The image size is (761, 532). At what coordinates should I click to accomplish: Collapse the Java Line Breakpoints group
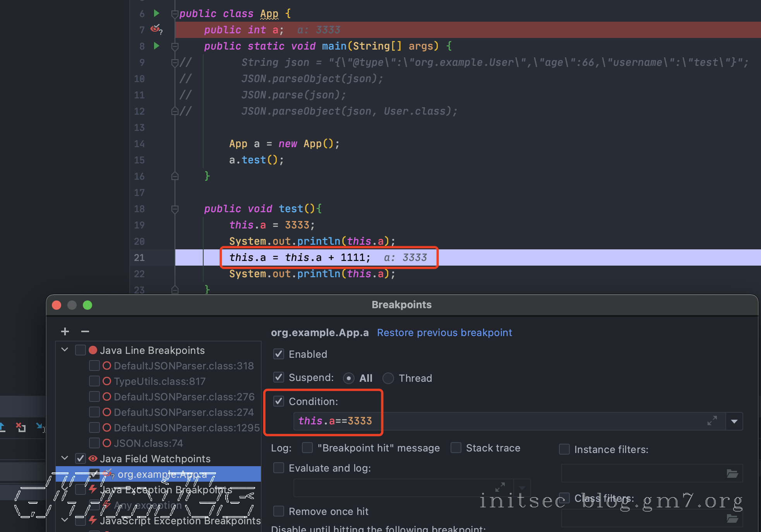[65, 350]
